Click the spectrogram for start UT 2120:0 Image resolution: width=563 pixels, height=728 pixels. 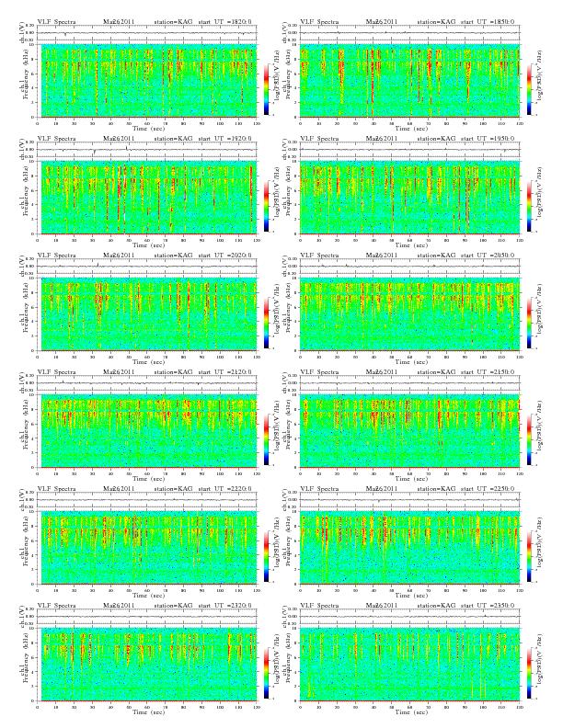(x=147, y=431)
